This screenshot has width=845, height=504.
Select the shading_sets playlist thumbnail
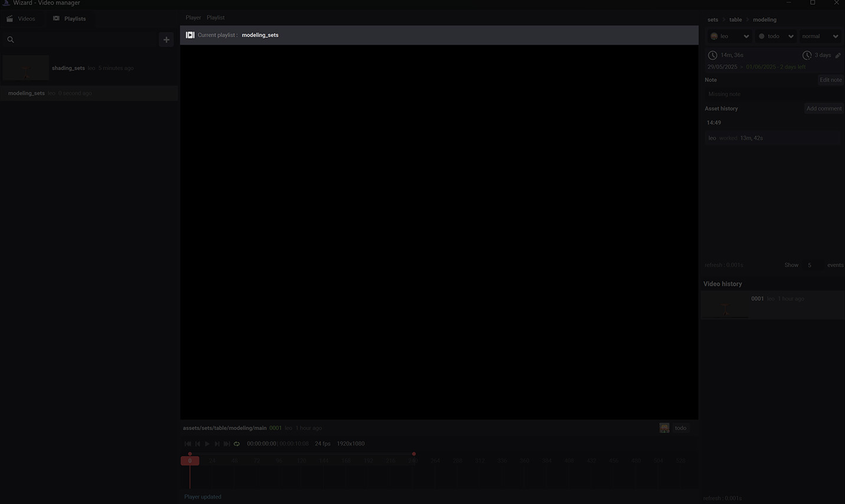tap(25, 68)
